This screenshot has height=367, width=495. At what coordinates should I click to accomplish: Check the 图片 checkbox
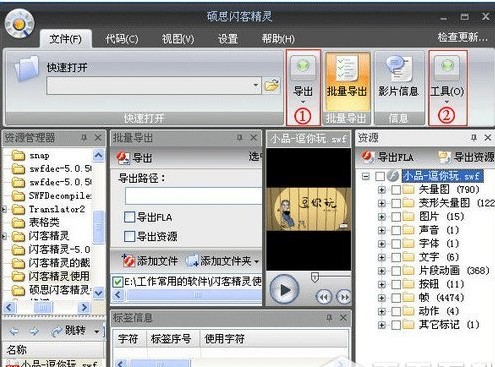(x=396, y=217)
